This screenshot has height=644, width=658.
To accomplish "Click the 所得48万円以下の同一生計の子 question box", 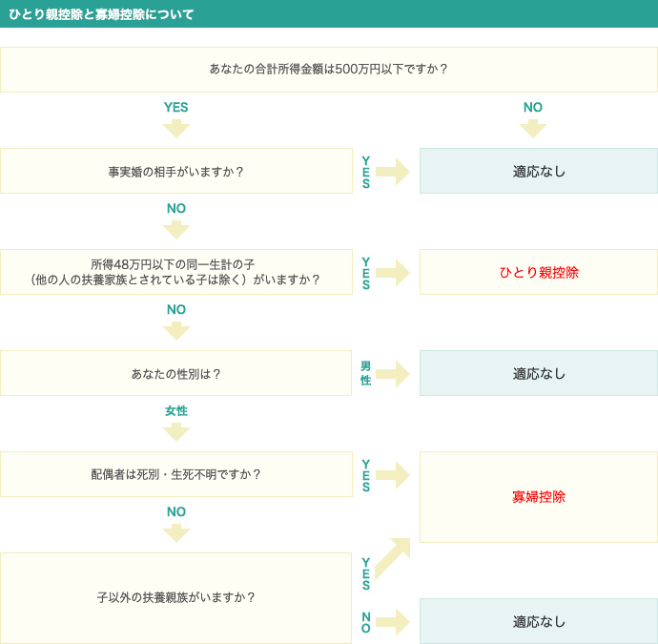I will [x=176, y=272].
